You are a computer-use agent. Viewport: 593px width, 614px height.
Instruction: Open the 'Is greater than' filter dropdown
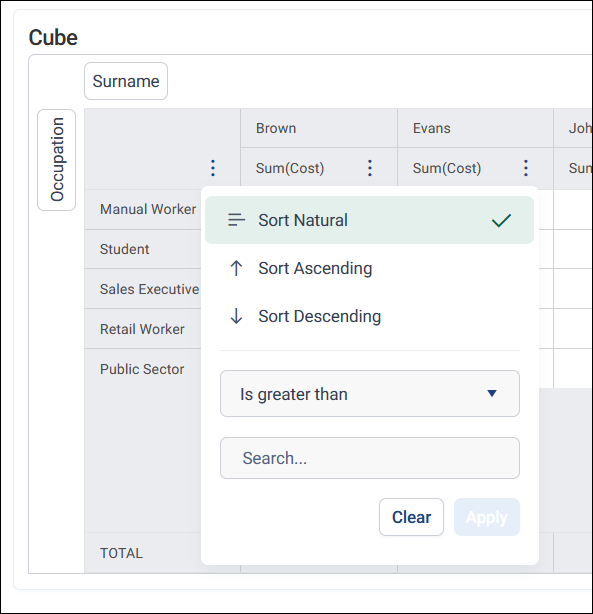[x=370, y=394]
